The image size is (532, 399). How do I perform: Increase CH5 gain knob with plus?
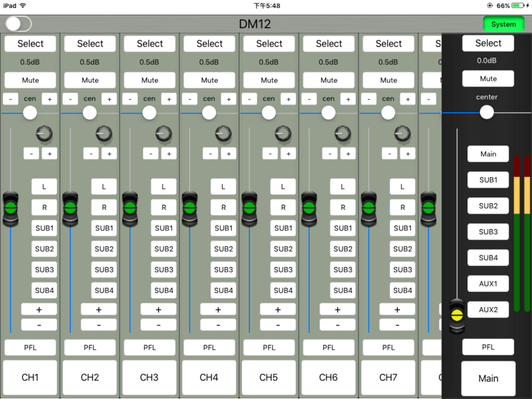click(x=288, y=154)
